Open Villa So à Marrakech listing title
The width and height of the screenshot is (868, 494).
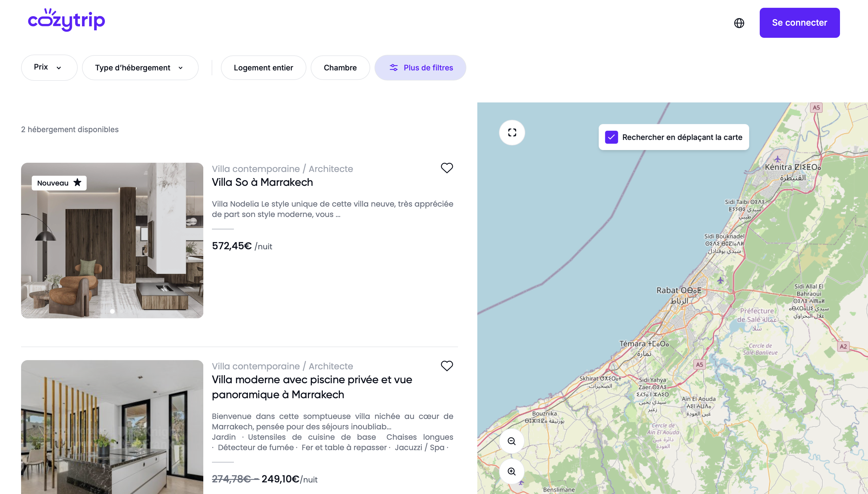click(x=262, y=182)
